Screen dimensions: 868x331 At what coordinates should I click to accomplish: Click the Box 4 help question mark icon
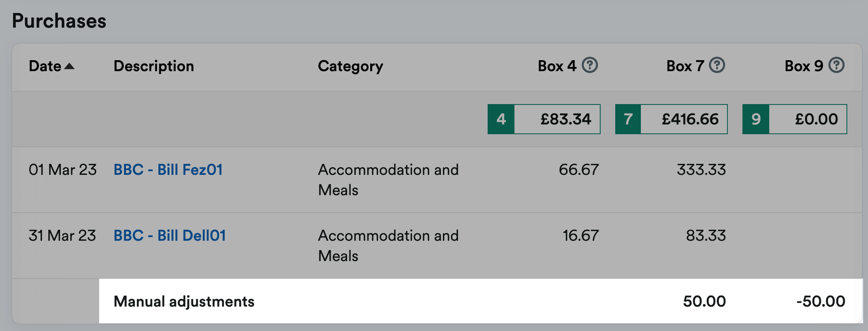pos(590,65)
